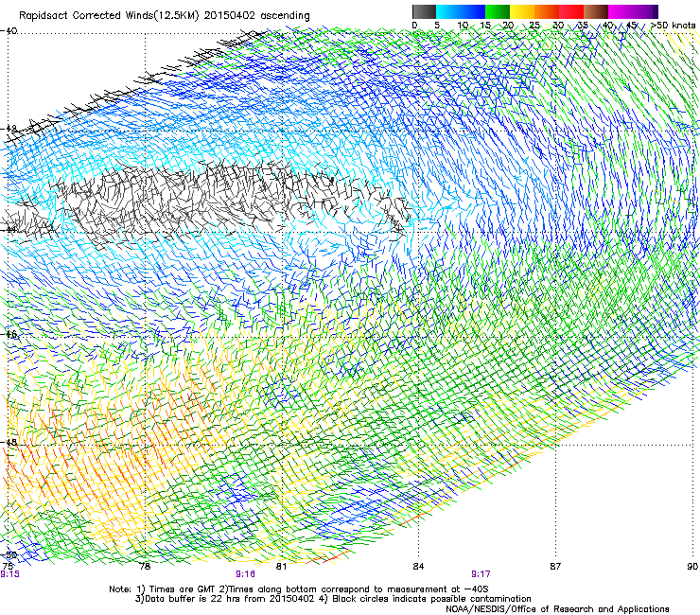
Task: Click the longitude label 87
Action: (555, 567)
